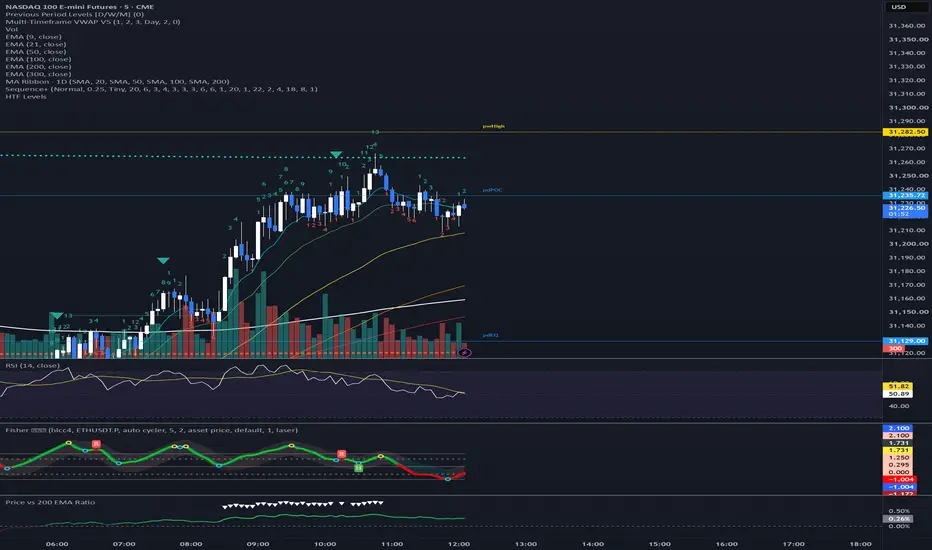This screenshot has height=550, width=932.
Task: Click the red 300 volume label
Action: [x=895, y=348]
